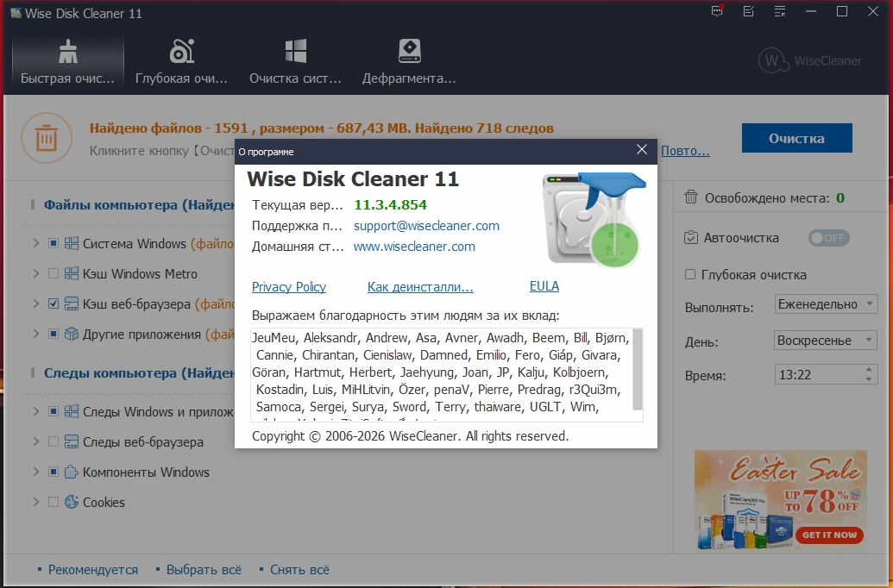Click Выбрать всё link

[x=204, y=570]
